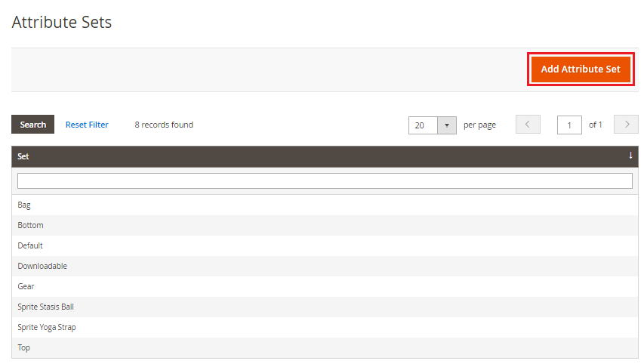Click the Add Attribute Set button
644x364 pixels.
point(581,69)
